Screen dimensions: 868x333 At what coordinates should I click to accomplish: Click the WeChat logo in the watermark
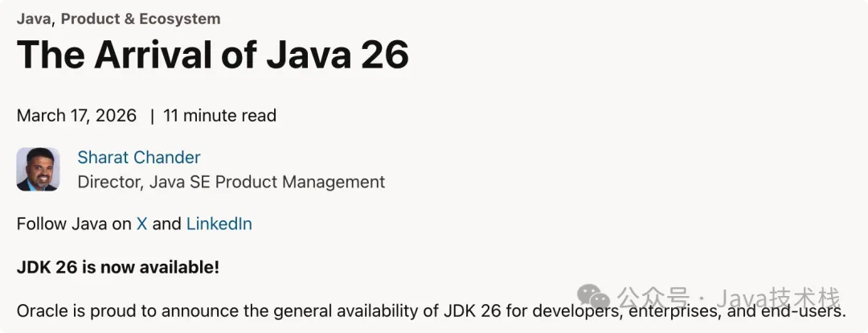(x=593, y=297)
